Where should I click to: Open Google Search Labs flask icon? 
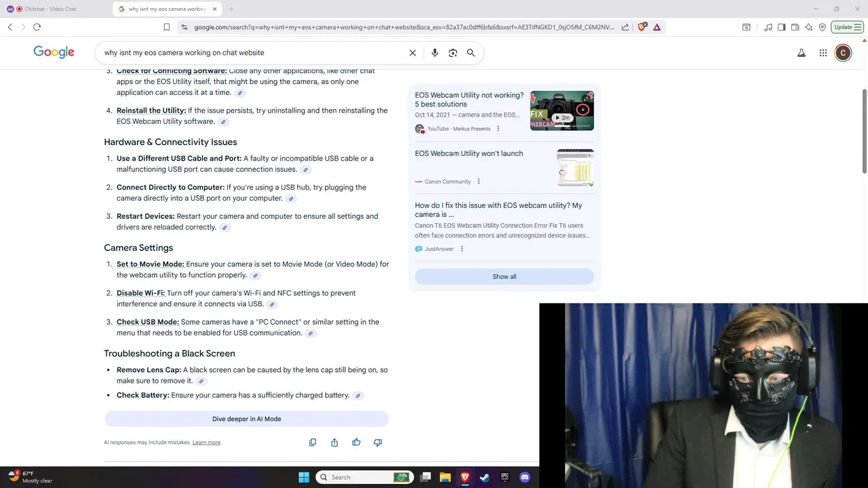tap(801, 53)
